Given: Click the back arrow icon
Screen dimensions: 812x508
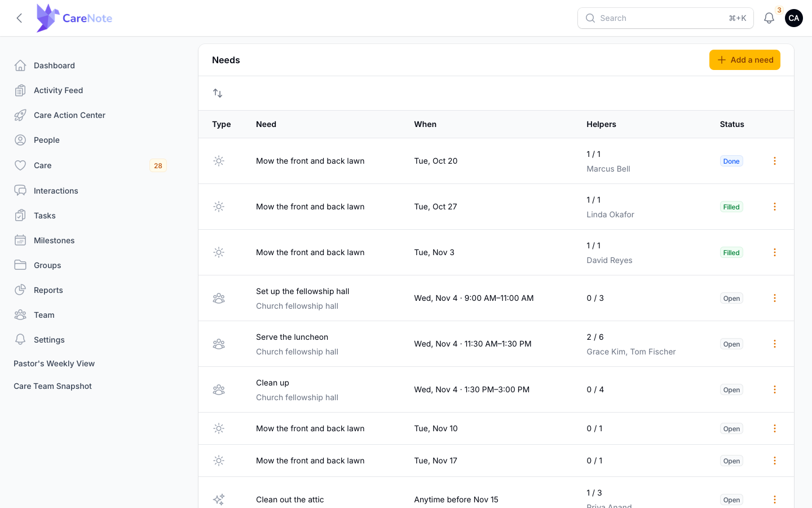Looking at the screenshot, I should pyautogui.click(x=20, y=18).
